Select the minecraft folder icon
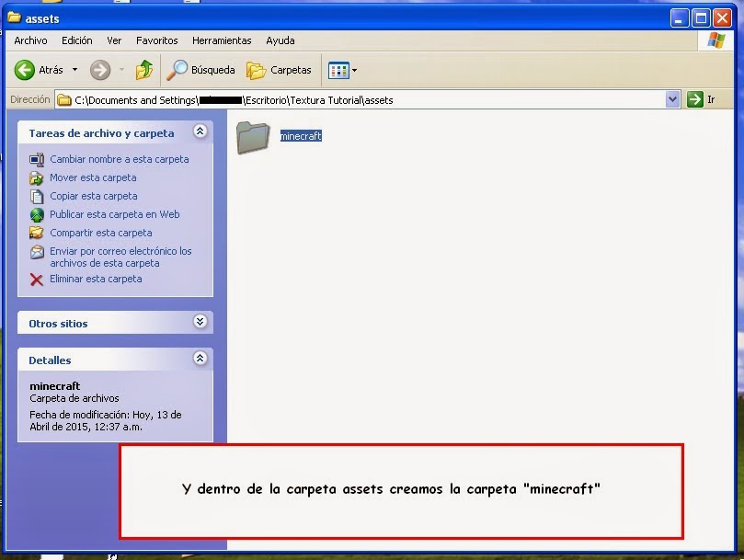The width and height of the screenshot is (744, 560). [x=253, y=138]
